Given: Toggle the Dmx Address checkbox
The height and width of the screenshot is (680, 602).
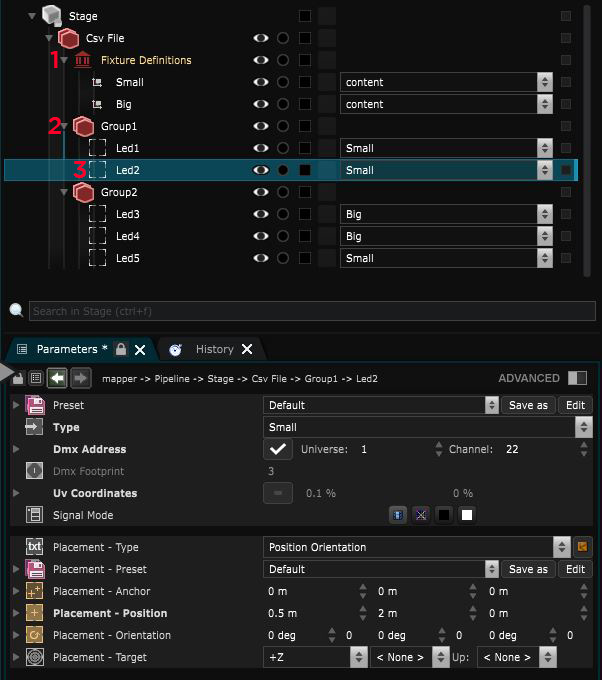Looking at the screenshot, I should coord(278,450).
